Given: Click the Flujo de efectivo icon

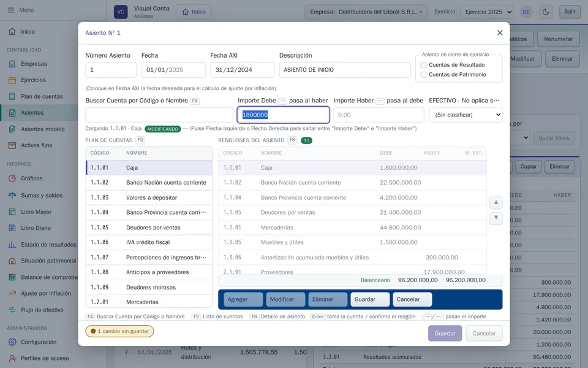Looking at the screenshot, I should click(12, 310).
